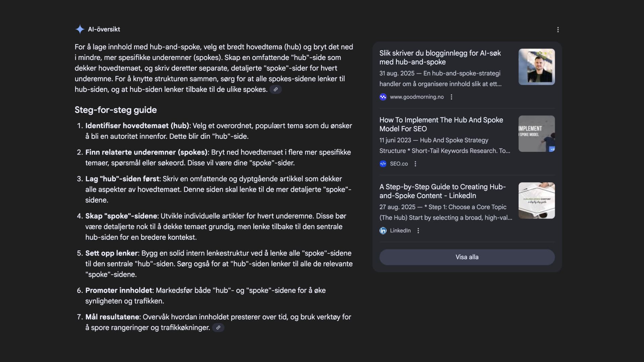Open the Hub And Spoke Model For SEO article
The height and width of the screenshot is (362, 644).
click(441, 124)
